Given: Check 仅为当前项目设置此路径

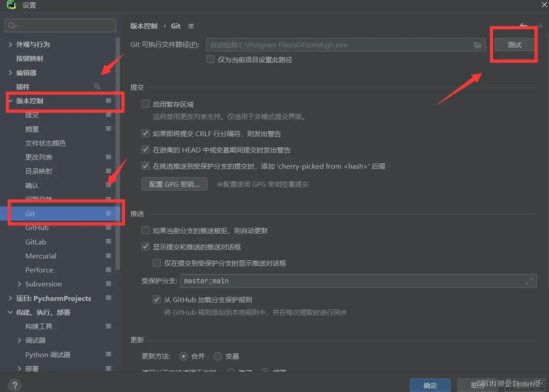Looking at the screenshot, I should (x=210, y=60).
